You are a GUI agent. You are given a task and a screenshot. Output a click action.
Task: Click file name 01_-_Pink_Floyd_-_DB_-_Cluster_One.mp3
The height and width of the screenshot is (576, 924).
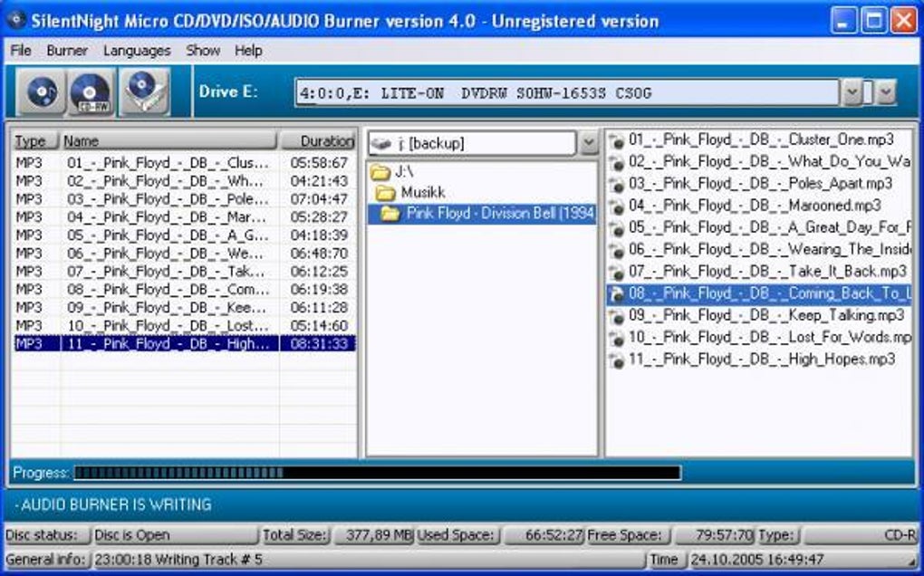pyautogui.click(x=761, y=140)
